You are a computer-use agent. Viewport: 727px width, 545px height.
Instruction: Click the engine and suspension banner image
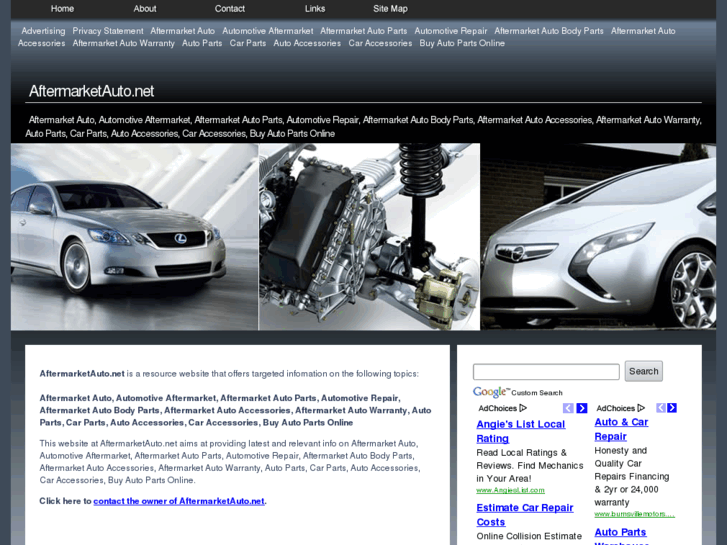(369, 237)
